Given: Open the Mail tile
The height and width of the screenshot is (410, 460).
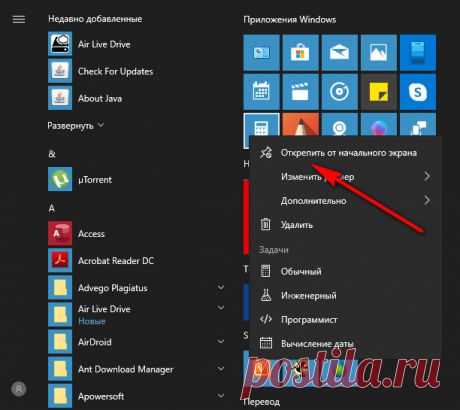Looking at the screenshot, I should (x=339, y=53).
